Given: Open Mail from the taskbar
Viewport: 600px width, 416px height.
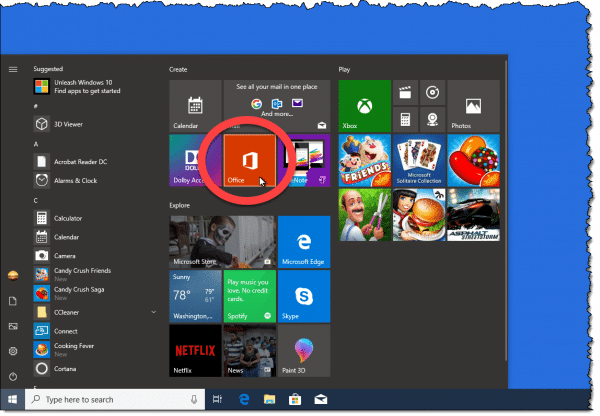Looking at the screenshot, I should (x=321, y=400).
